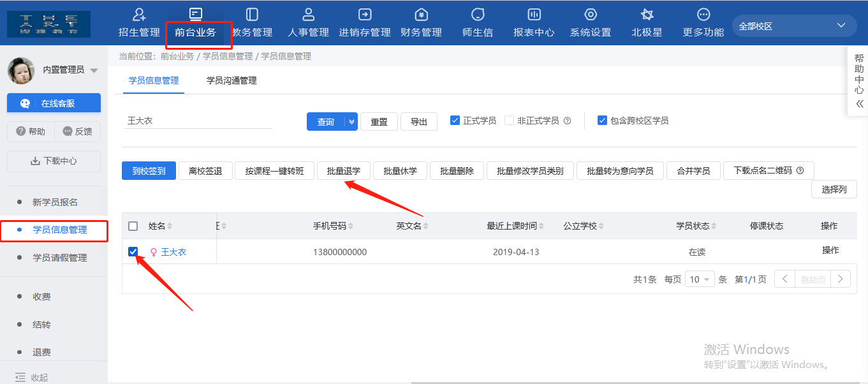Click the 离校签退 button
This screenshot has height=384, width=868.
(205, 171)
